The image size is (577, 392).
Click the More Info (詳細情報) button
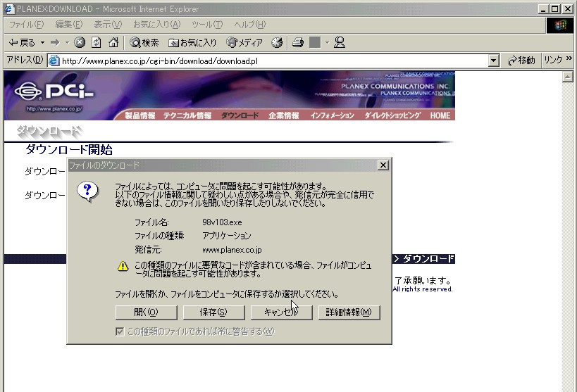349,312
